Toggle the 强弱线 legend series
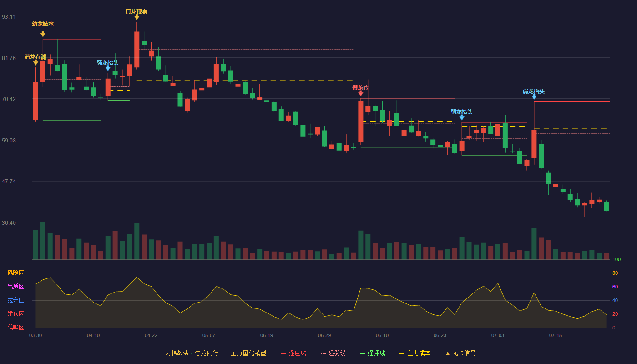 click(x=333, y=353)
